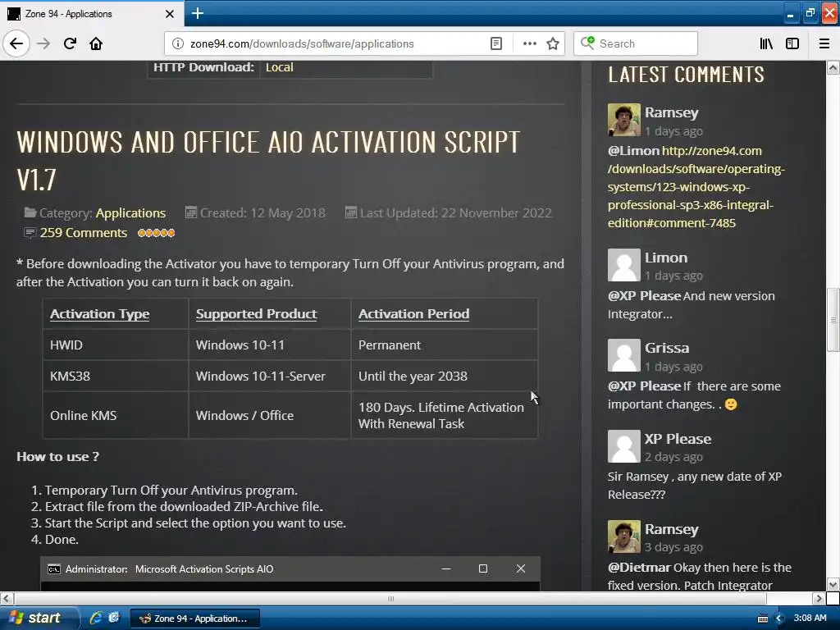
Task: Select the Permanent table cell
Action: 444,345
